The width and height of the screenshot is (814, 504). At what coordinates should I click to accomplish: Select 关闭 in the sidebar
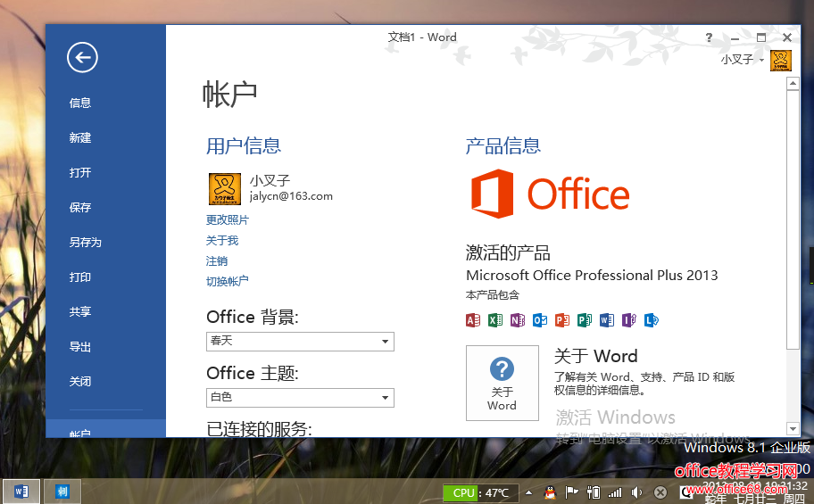click(x=80, y=381)
